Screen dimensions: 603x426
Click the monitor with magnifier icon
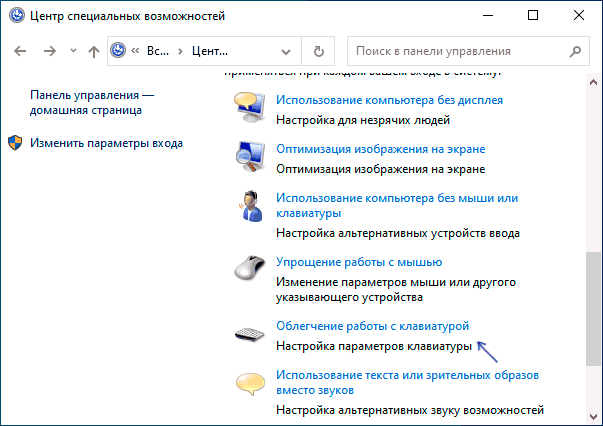[250, 156]
